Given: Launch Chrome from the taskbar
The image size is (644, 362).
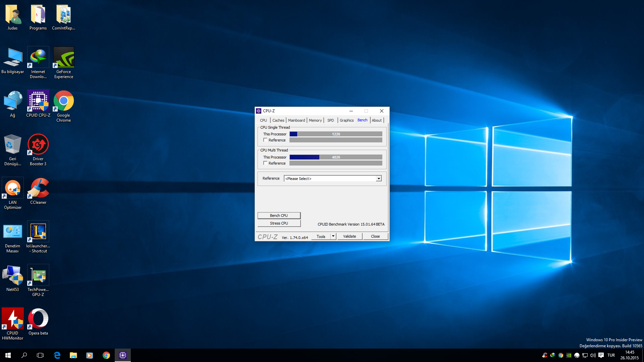Looking at the screenshot, I should (x=106, y=355).
